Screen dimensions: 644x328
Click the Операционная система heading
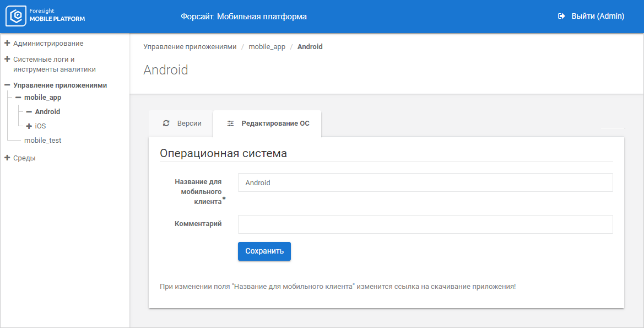(x=224, y=153)
